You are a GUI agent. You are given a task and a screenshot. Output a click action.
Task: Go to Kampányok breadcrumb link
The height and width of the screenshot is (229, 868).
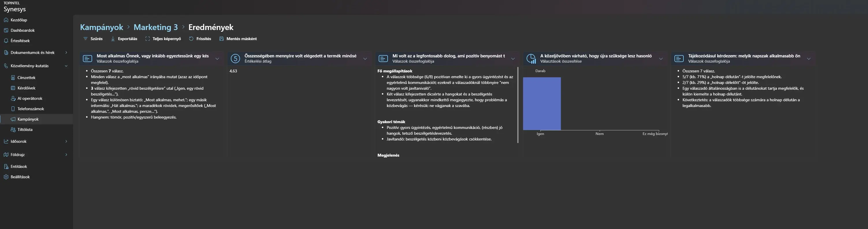(x=101, y=27)
